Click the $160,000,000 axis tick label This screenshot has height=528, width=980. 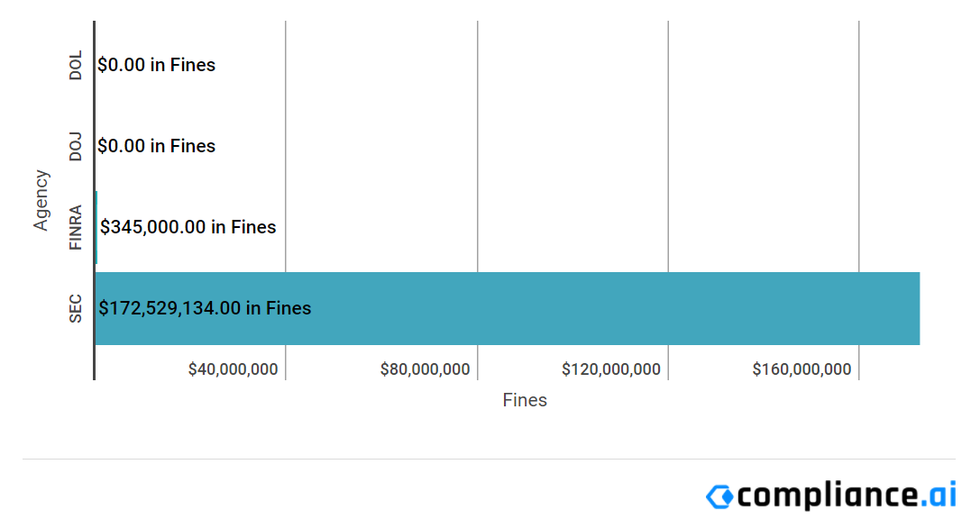pyautogui.click(x=802, y=369)
